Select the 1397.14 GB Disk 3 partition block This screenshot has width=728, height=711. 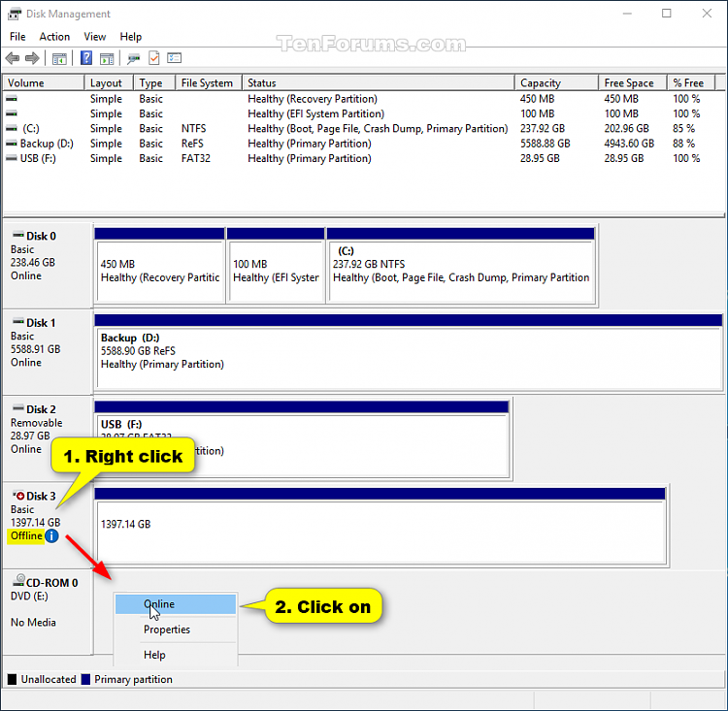coord(381,526)
